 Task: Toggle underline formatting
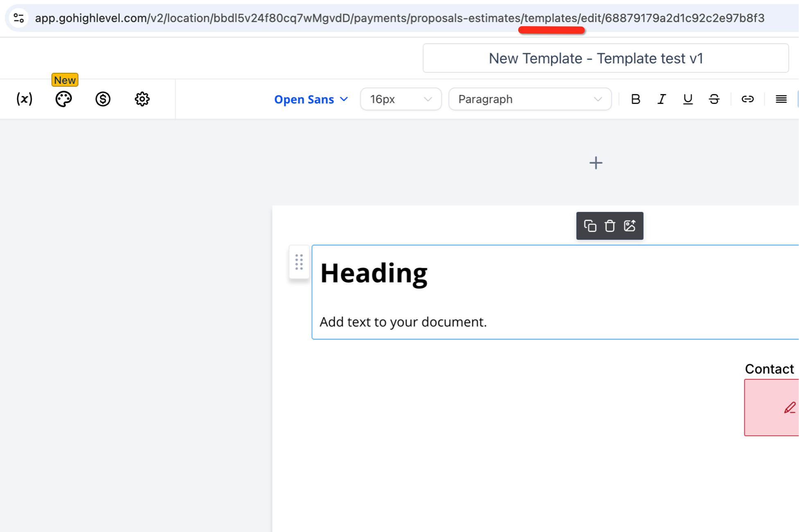[x=688, y=99]
